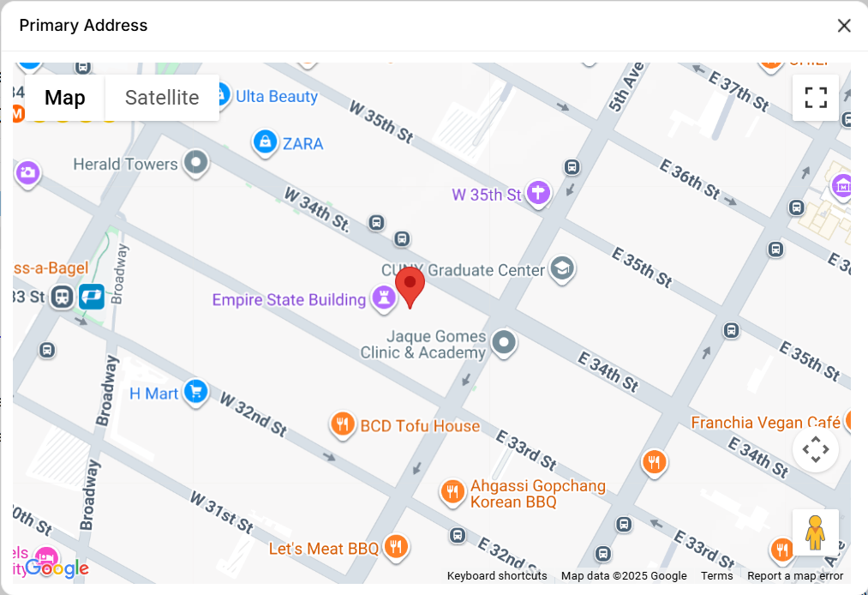Switch to the Satellite map view
The image size is (868, 595).
(162, 98)
